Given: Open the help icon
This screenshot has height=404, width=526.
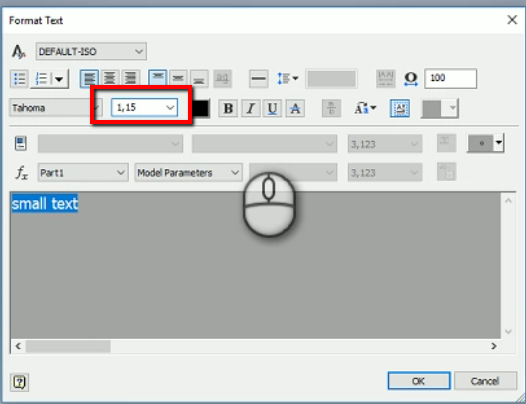Looking at the screenshot, I should pyautogui.click(x=19, y=382).
